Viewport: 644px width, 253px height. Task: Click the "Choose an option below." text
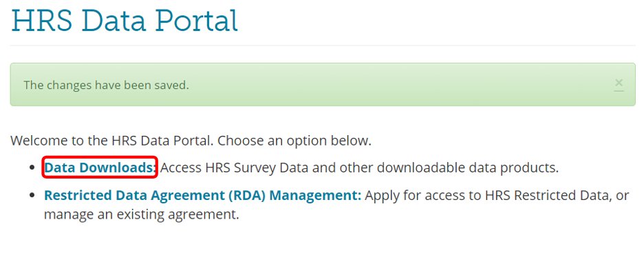click(x=294, y=141)
